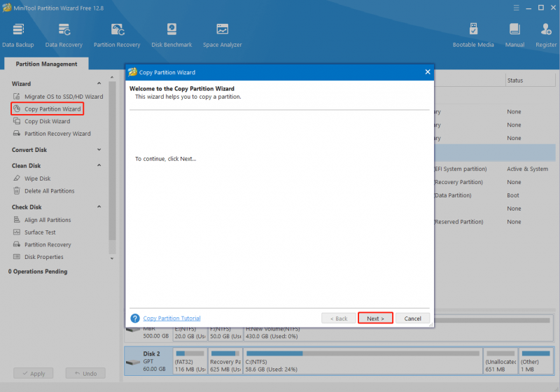Open Space Analyzer
The height and width of the screenshot is (392, 560).
click(x=222, y=35)
